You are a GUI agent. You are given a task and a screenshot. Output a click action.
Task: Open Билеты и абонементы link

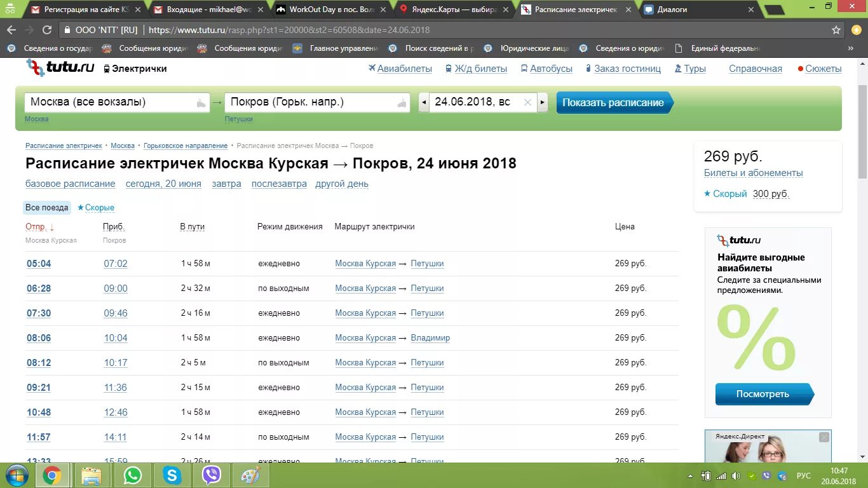[x=754, y=173]
